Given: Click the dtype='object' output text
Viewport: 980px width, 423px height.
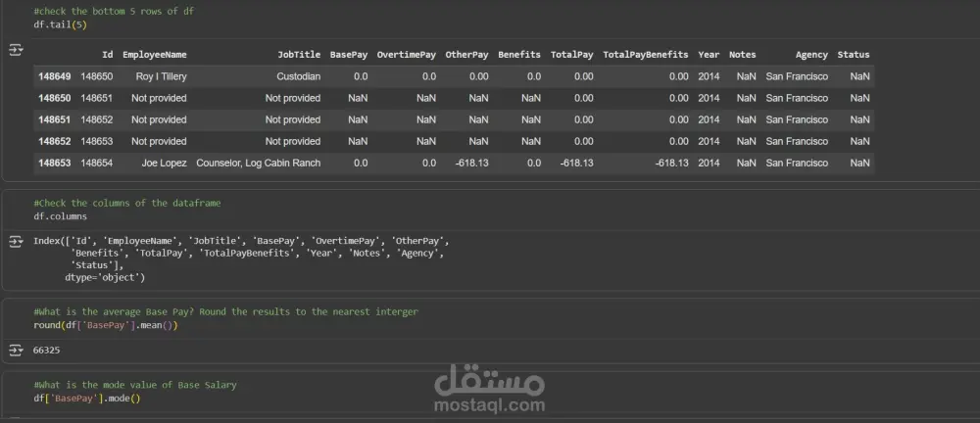Looking at the screenshot, I should 105,277.
